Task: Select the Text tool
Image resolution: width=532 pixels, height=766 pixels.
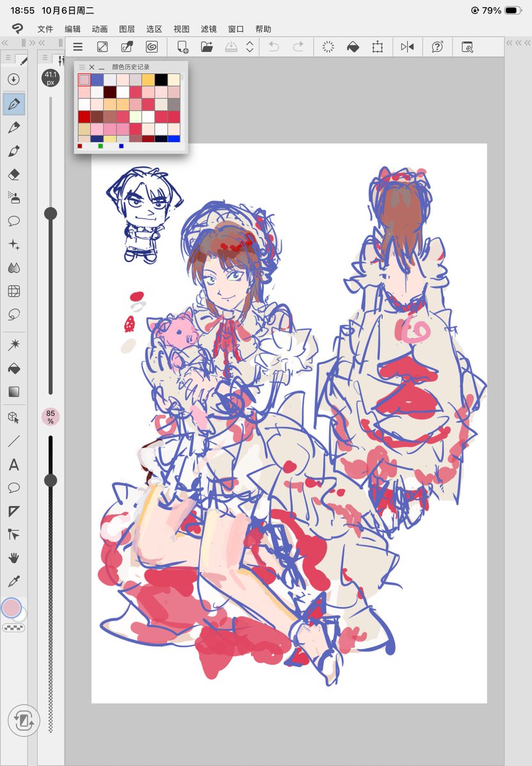Action: [13, 465]
